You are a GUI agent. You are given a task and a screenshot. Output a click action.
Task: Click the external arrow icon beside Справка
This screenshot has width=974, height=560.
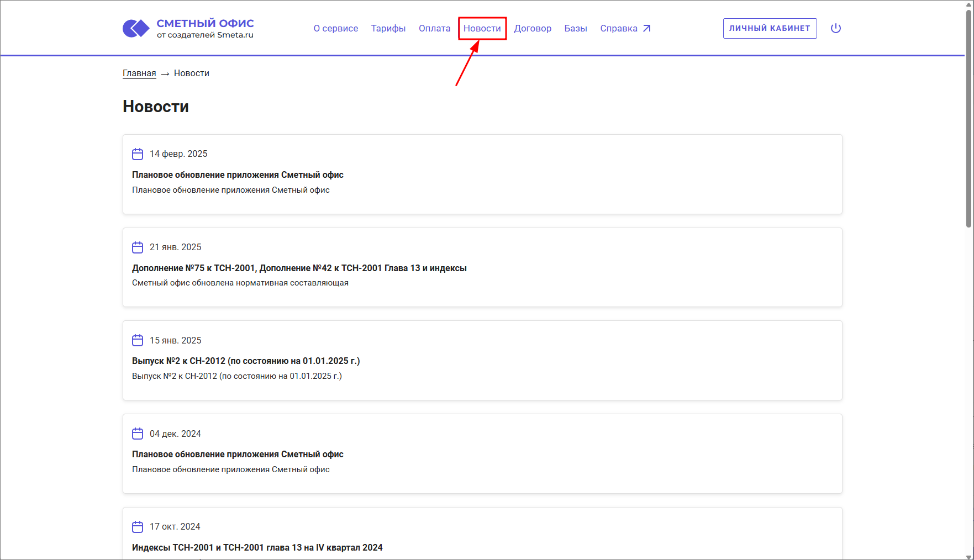(647, 28)
